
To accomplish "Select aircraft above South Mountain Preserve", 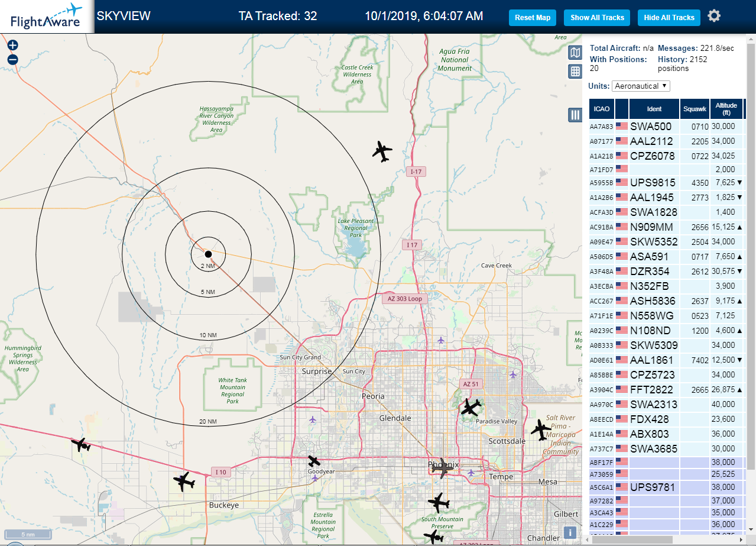I will (x=439, y=503).
